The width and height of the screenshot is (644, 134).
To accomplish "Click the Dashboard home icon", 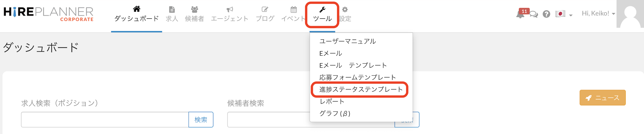I will click(137, 9).
